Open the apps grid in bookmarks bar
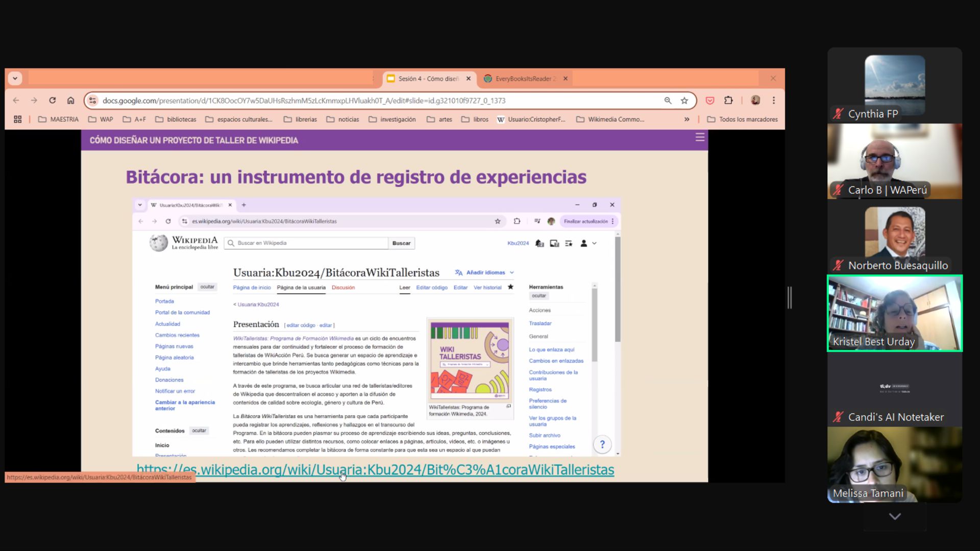Viewport: 980px width, 551px height. pos(17,119)
